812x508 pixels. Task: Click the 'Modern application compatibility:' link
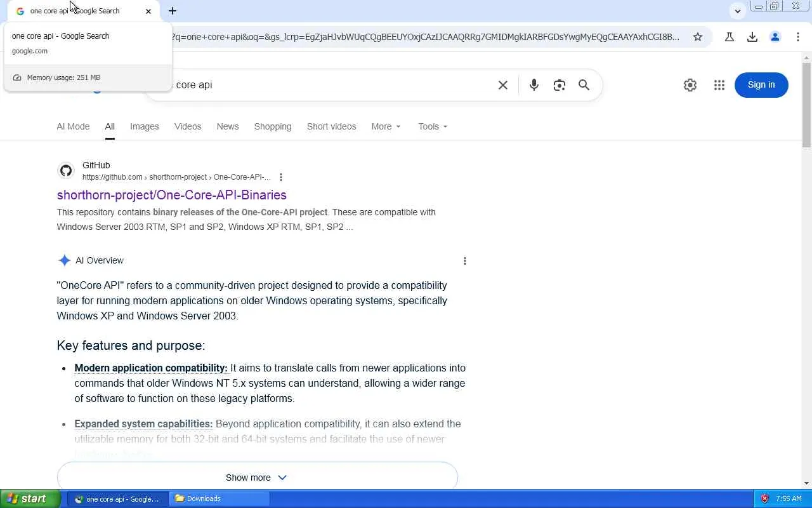click(151, 368)
